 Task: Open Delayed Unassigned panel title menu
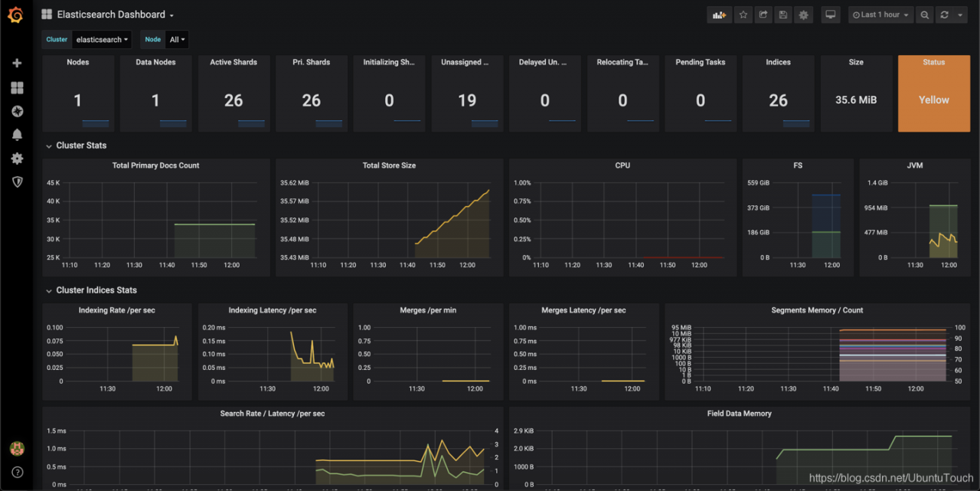[544, 62]
